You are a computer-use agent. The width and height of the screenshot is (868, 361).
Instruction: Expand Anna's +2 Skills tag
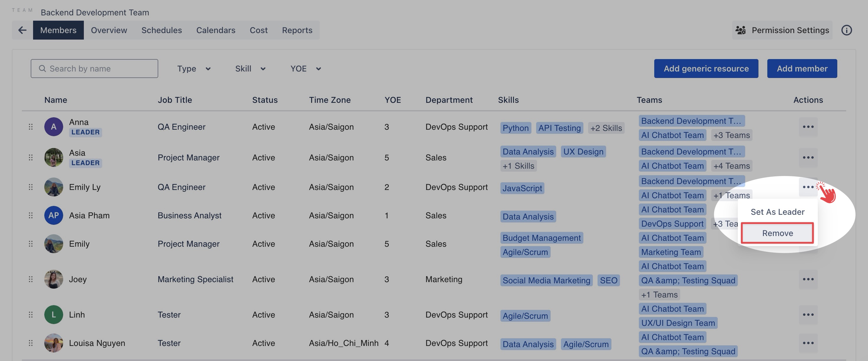606,128
